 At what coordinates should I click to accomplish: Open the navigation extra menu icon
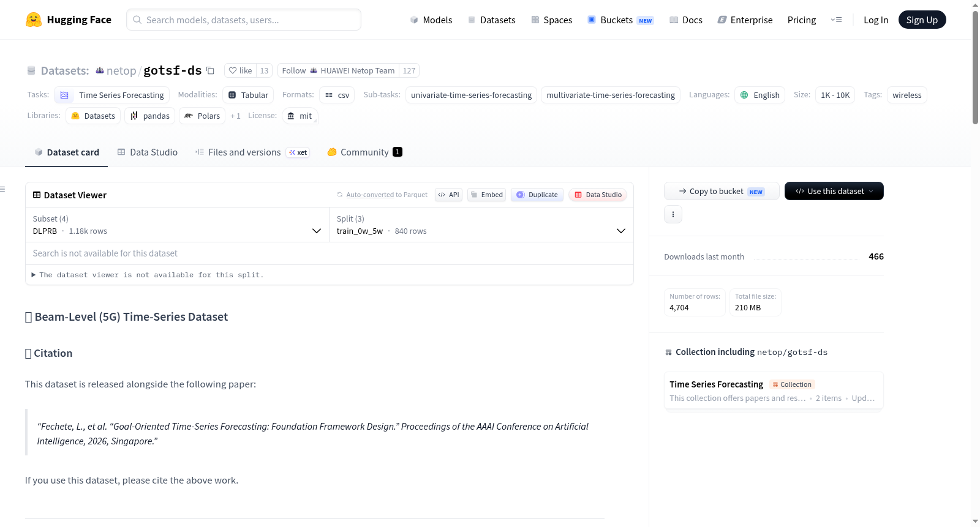[836, 20]
